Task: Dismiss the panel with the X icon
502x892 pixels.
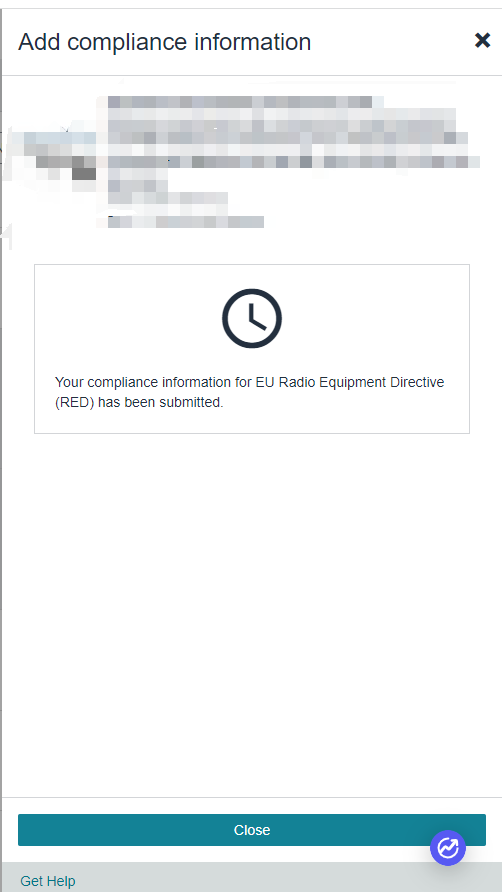Action: coord(482,40)
